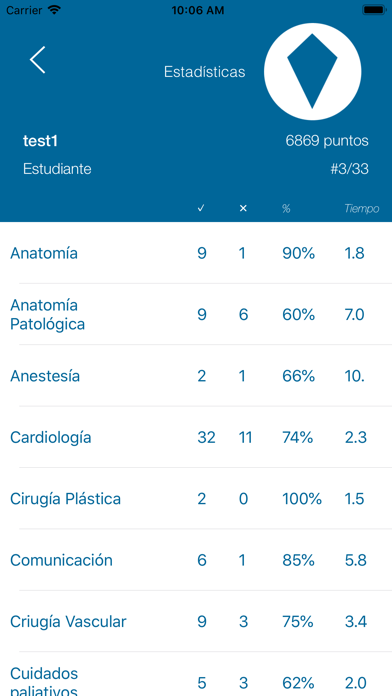Tap the kite-shaped profile avatar
This screenshot has width=392, height=696.
click(313, 71)
